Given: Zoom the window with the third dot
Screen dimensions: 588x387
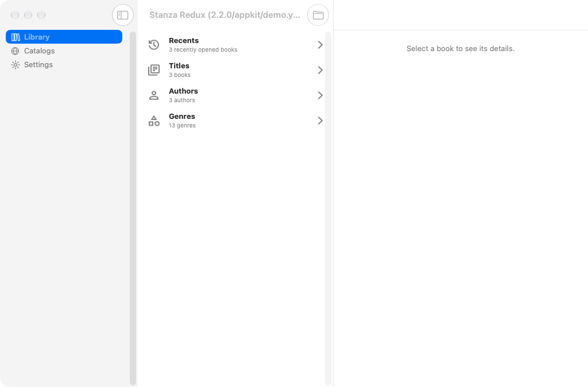Looking at the screenshot, I should 41,15.
